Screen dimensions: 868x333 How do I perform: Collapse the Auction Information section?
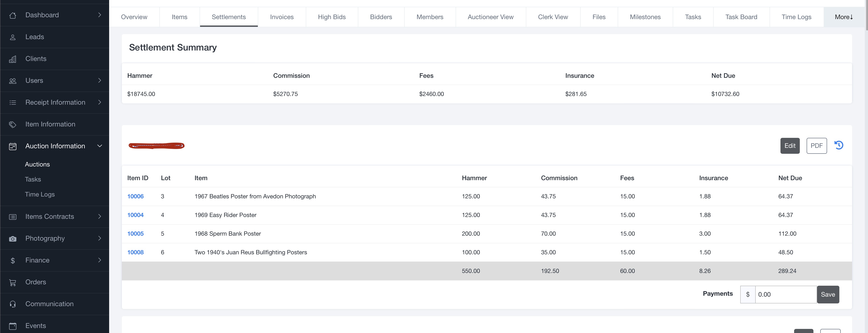[x=99, y=146]
